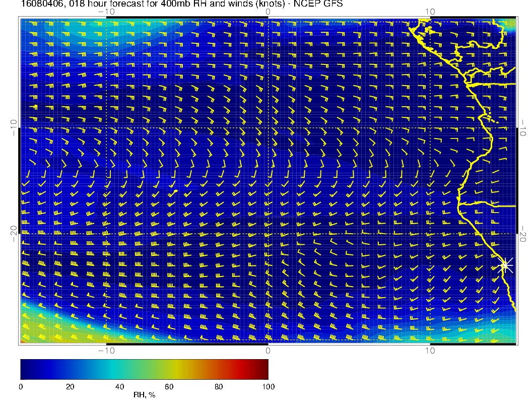Image resolution: width=532 pixels, height=411 pixels.
Task: Click the "100" tick label under the colorbar
Action: (269, 387)
